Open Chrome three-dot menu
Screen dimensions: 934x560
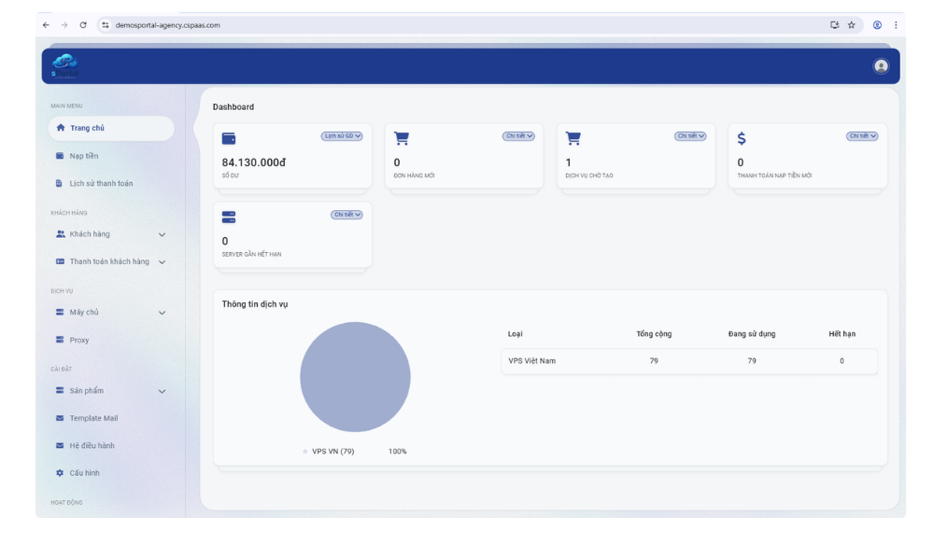coord(896,25)
